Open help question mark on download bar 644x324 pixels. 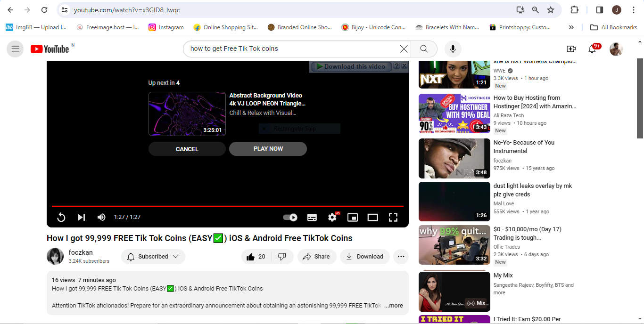(397, 66)
